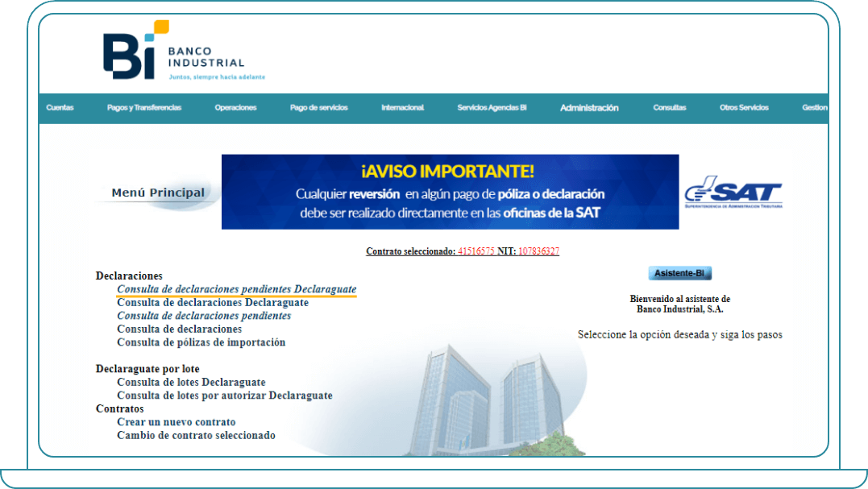Click the contract number 41516575

click(x=476, y=251)
